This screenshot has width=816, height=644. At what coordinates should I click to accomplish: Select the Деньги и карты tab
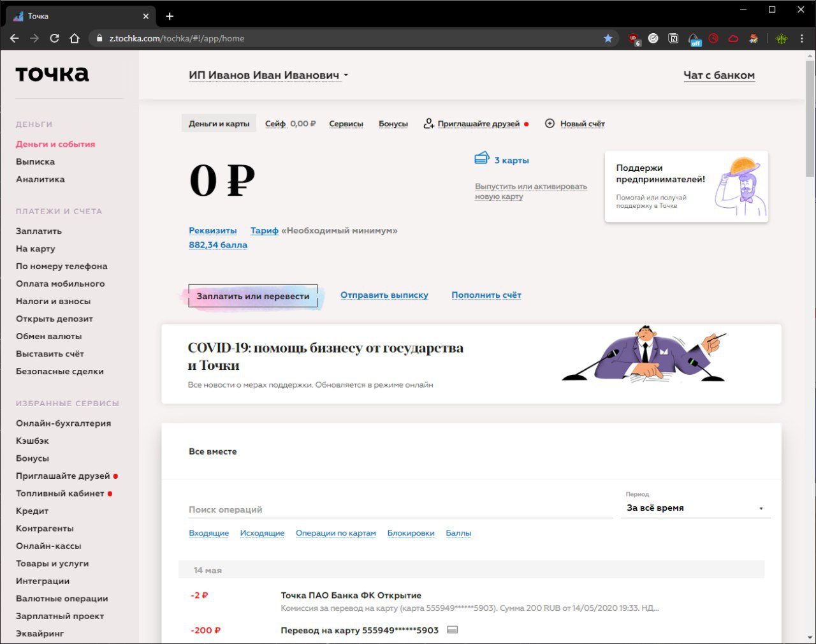pyautogui.click(x=219, y=124)
